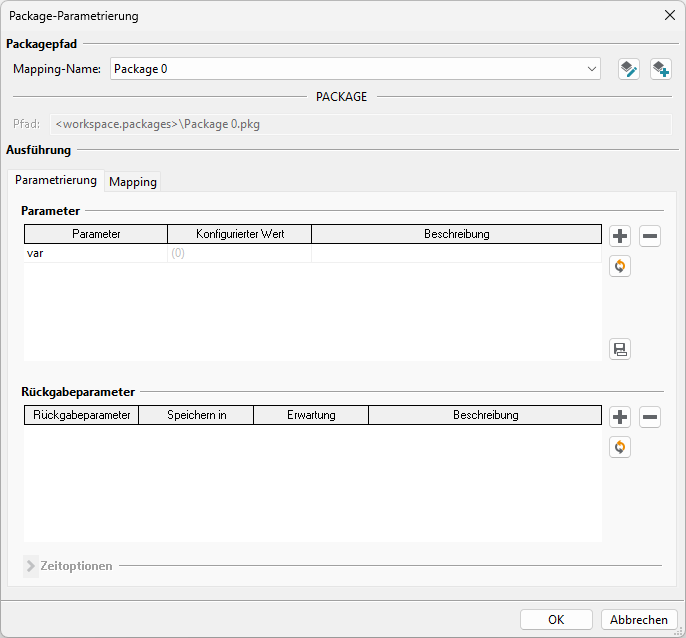The image size is (686, 638).
Task: Click the Beschreibung cell of var row
Action: tap(456, 253)
